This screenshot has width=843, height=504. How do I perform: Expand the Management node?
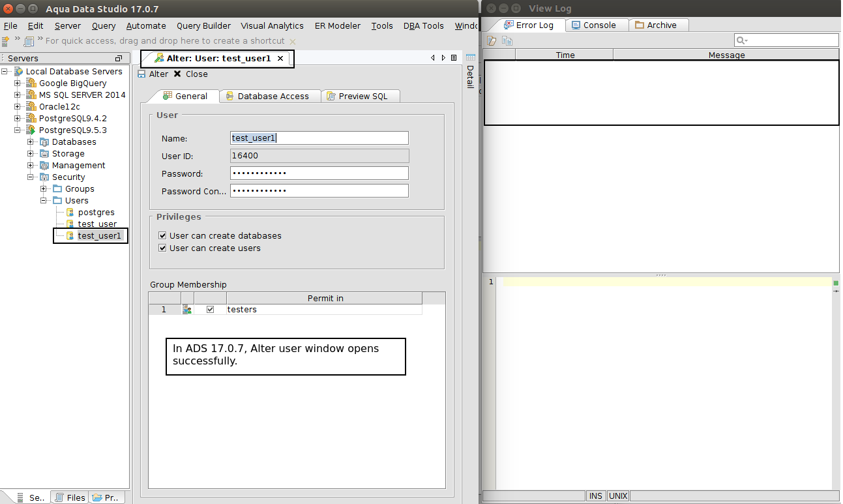tap(31, 166)
